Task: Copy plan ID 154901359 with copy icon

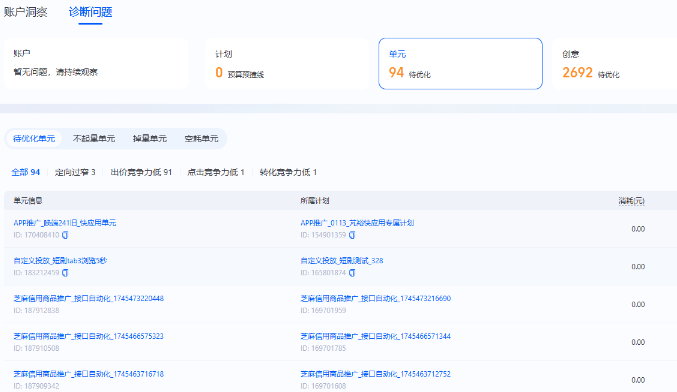Action: [352, 235]
